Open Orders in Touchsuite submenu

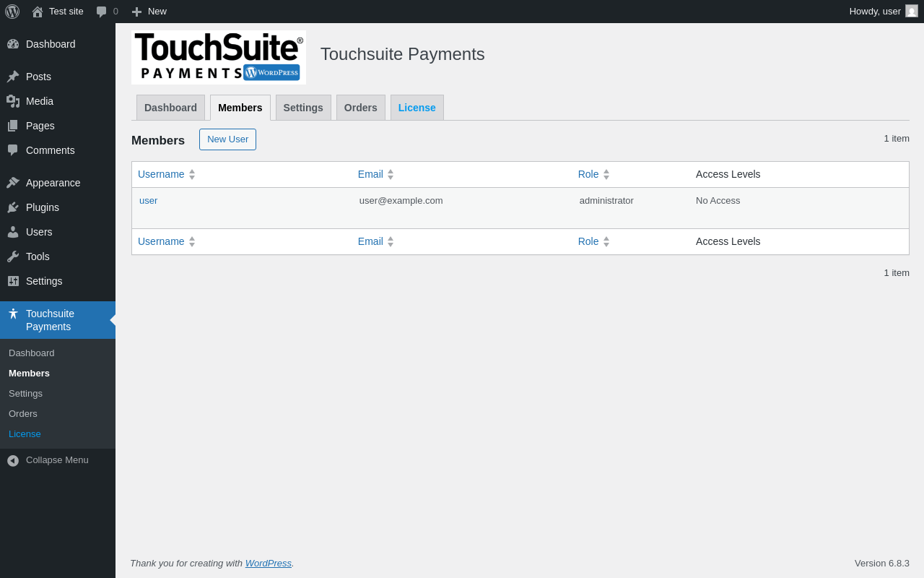[x=23, y=414]
